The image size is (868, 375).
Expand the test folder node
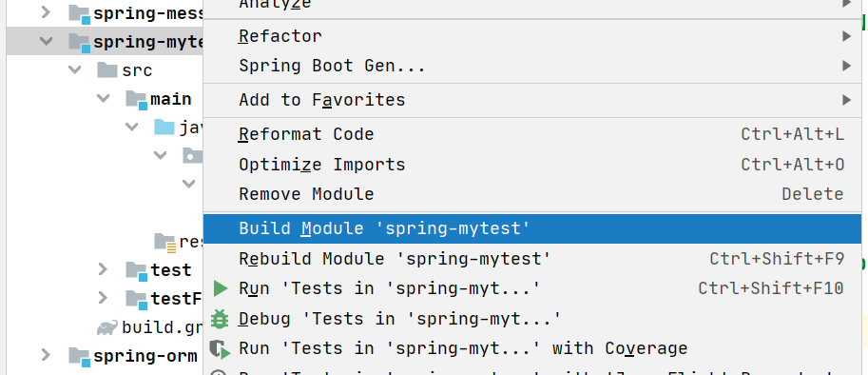click(x=103, y=269)
